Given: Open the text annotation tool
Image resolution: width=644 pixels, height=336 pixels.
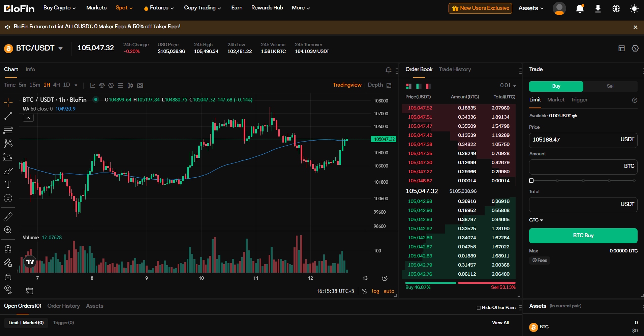Looking at the screenshot, I should pyautogui.click(x=8, y=184).
